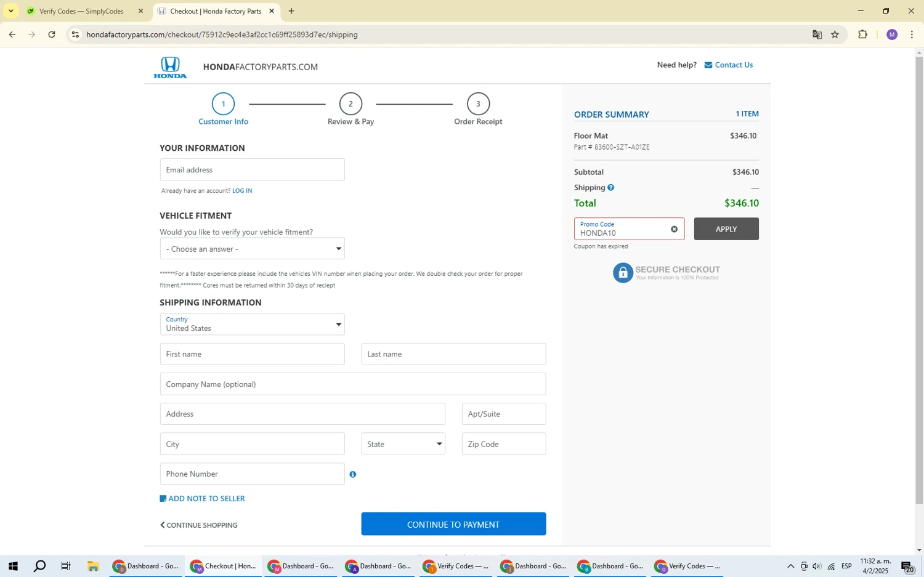The image size is (924, 577).
Task: Reload the checkout page
Action: (x=52, y=34)
